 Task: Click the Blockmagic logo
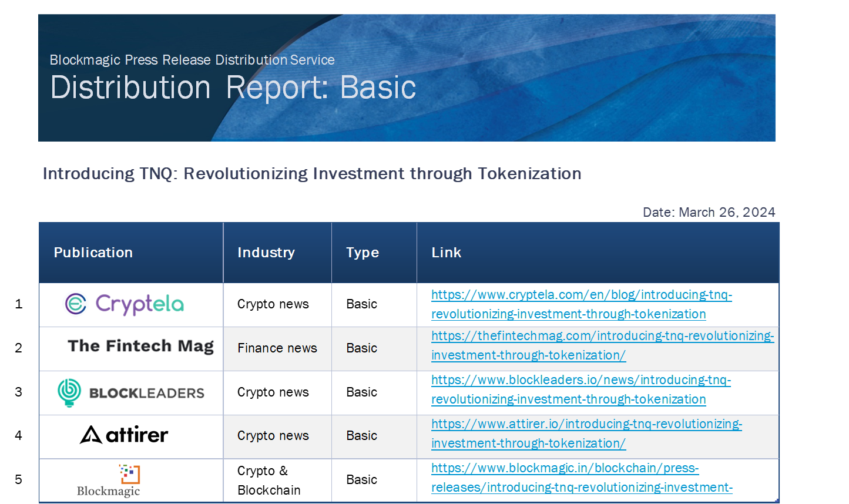click(x=109, y=481)
